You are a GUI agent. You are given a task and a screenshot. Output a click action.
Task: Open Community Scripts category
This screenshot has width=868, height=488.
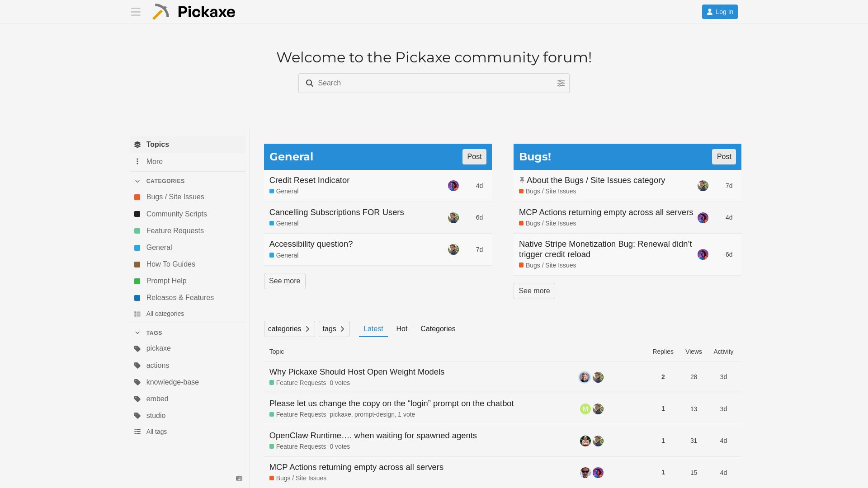(x=188, y=214)
